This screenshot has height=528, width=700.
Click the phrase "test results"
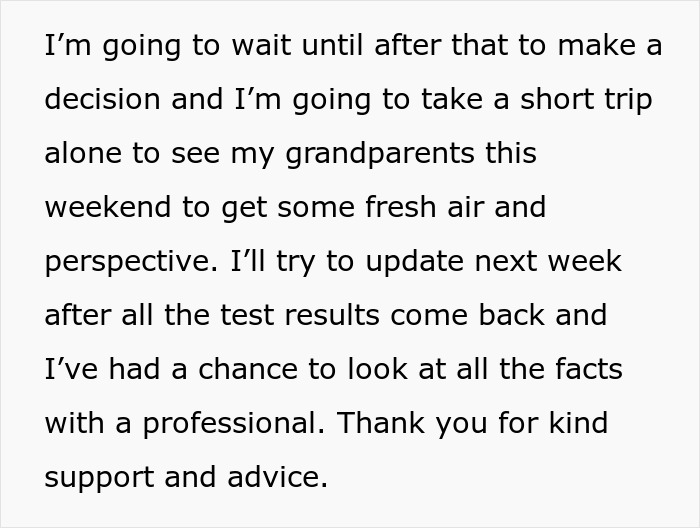click(x=324, y=316)
